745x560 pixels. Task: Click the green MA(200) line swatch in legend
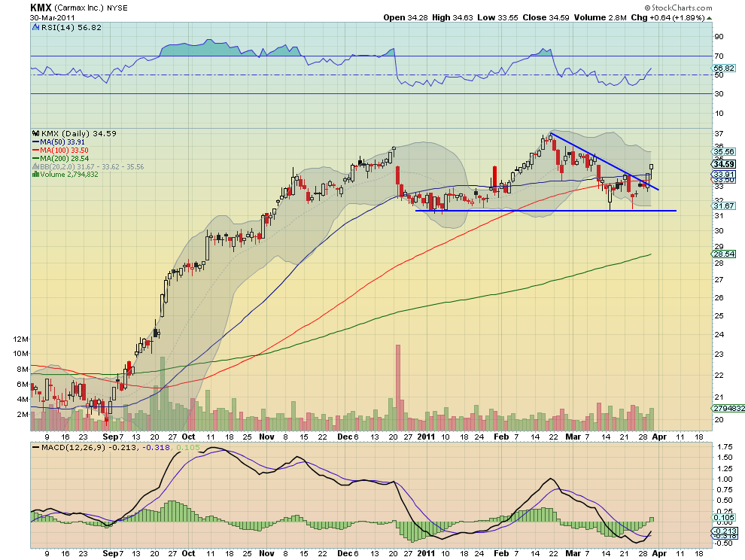[35, 159]
